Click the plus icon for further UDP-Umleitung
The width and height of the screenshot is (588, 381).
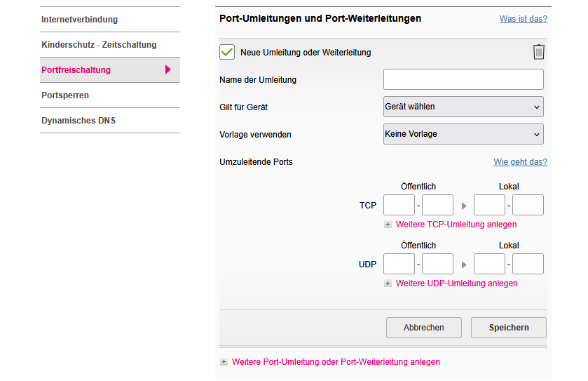point(388,283)
